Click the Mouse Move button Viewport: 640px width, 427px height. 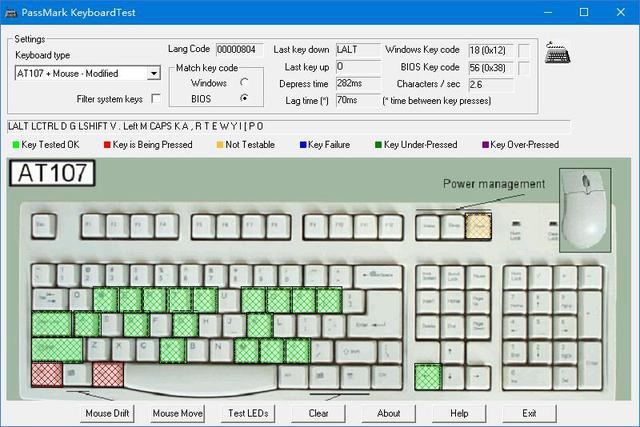tap(178, 414)
